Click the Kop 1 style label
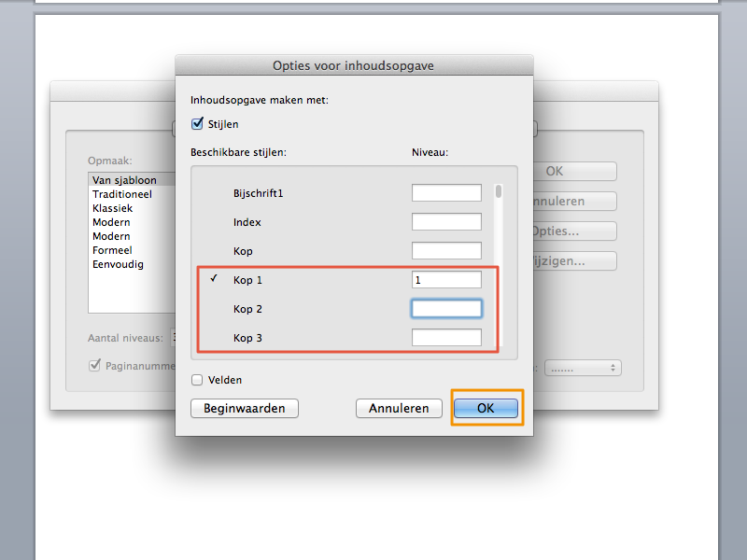 [x=247, y=280]
